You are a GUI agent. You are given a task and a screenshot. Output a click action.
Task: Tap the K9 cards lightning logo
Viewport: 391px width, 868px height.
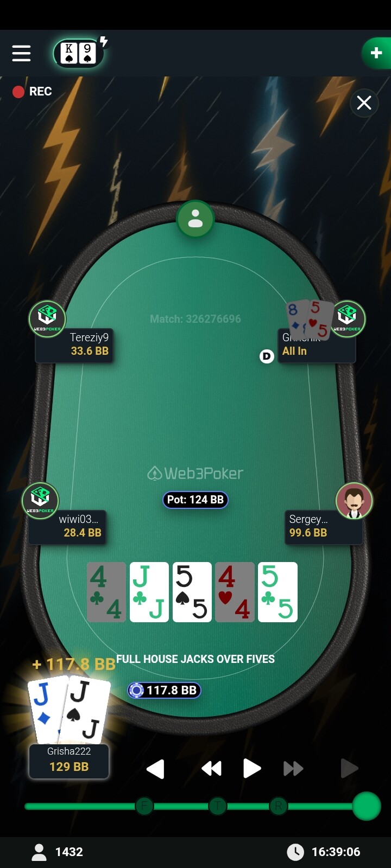coord(80,53)
